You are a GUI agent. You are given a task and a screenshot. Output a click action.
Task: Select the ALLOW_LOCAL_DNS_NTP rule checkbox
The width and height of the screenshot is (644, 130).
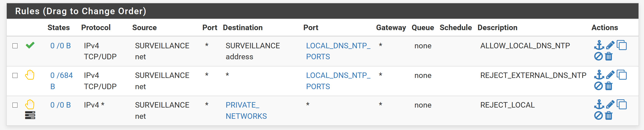15,46
